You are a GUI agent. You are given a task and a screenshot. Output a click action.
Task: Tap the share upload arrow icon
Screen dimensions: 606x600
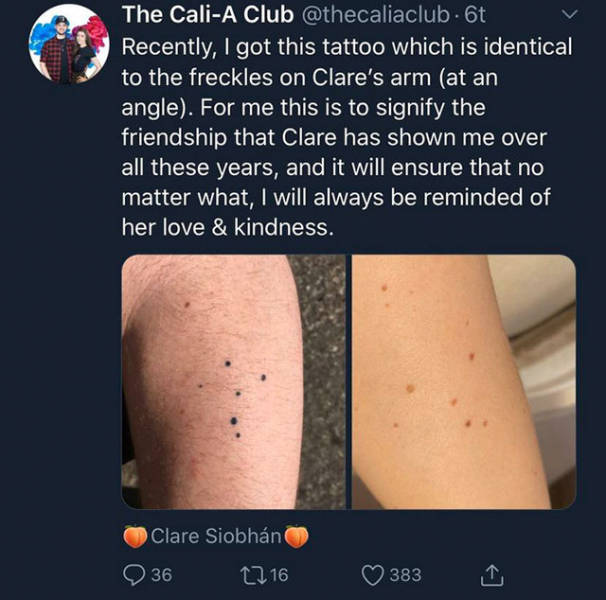coord(491,575)
